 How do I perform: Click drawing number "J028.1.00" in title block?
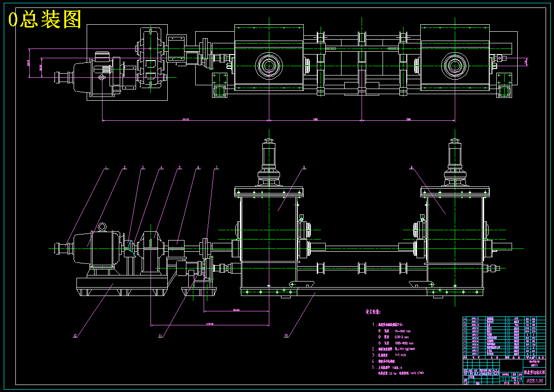coord(534,381)
